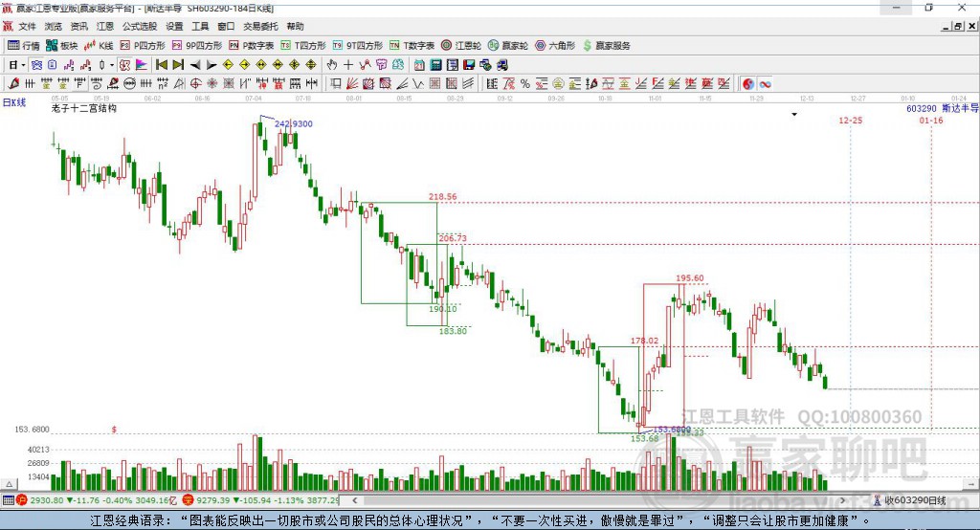980x530 pixels.
Task: Select the zigzag wave line tool
Action: point(418,84)
